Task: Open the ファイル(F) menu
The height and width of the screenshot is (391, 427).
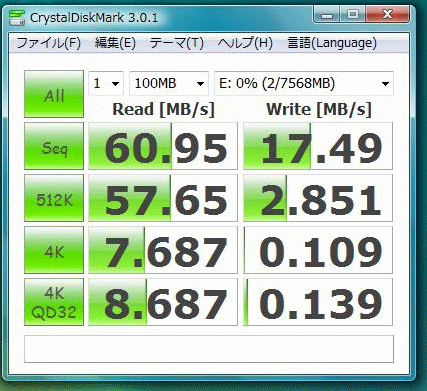Action: 49,43
